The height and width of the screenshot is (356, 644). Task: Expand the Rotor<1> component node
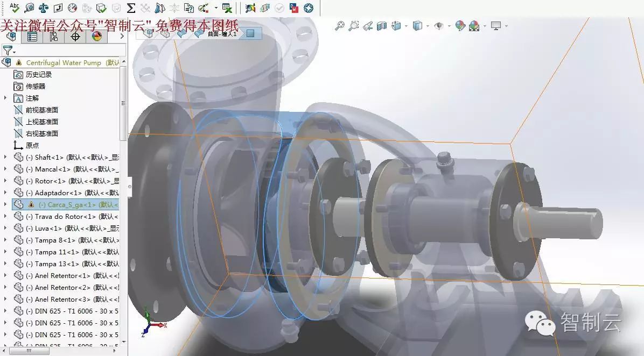[x=5, y=181]
